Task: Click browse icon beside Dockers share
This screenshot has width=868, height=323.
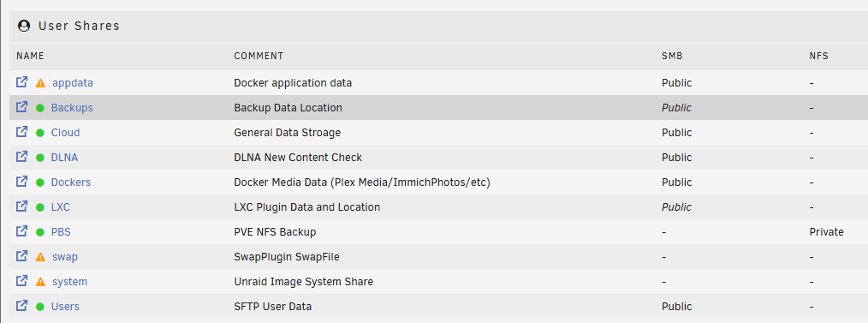Action: point(21,181)
